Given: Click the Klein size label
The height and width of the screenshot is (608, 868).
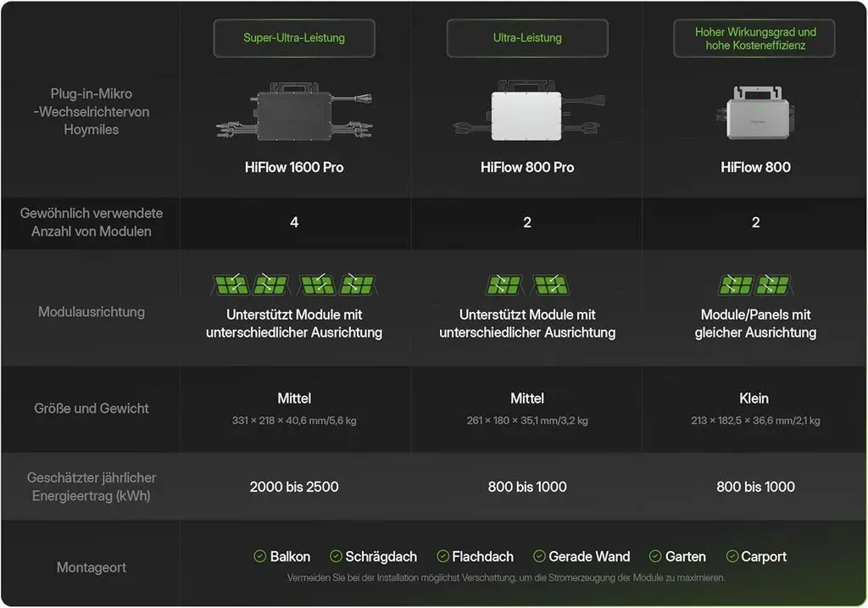Looking at the screenshot, I should tap(754, 399).
